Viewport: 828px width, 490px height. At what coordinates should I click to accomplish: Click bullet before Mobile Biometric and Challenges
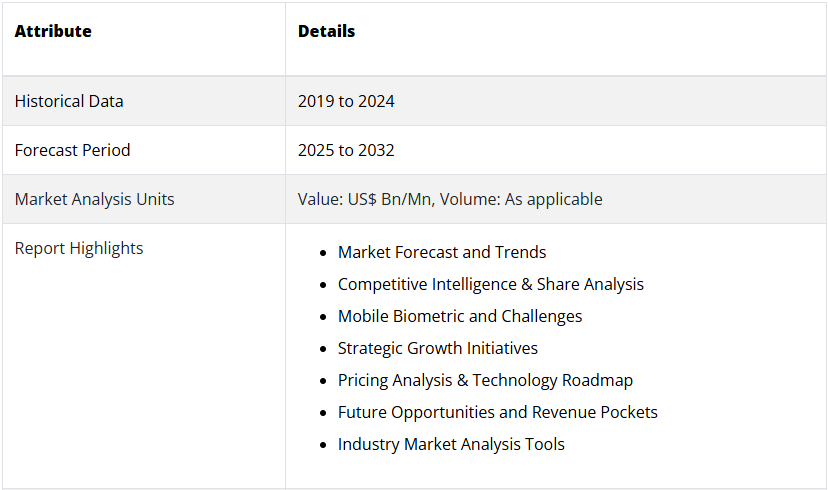pos(323,317)
